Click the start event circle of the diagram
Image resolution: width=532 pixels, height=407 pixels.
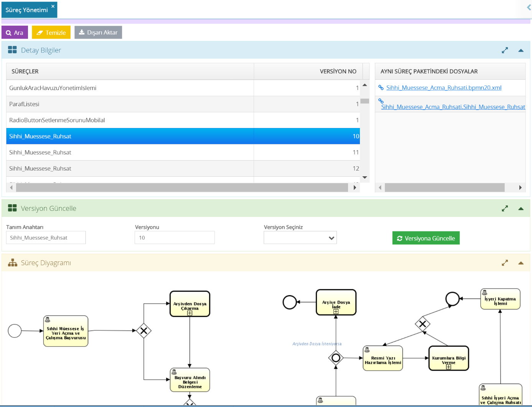tap(15, 331)
